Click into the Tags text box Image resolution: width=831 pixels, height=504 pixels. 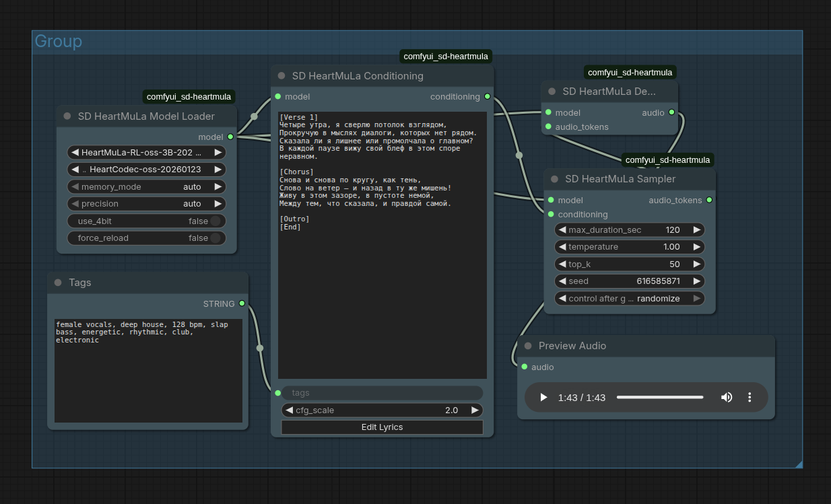[x=148, y=371]
